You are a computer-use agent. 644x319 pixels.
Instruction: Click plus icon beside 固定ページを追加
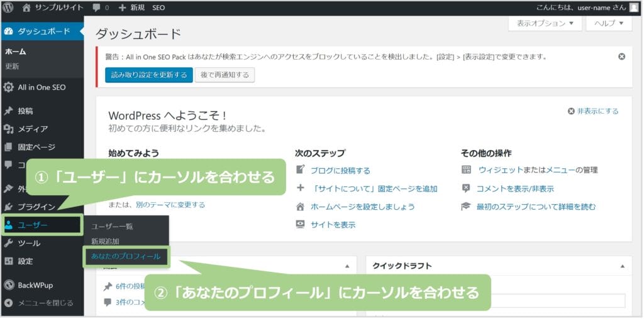pyautogui.click(x=301, y=188)
